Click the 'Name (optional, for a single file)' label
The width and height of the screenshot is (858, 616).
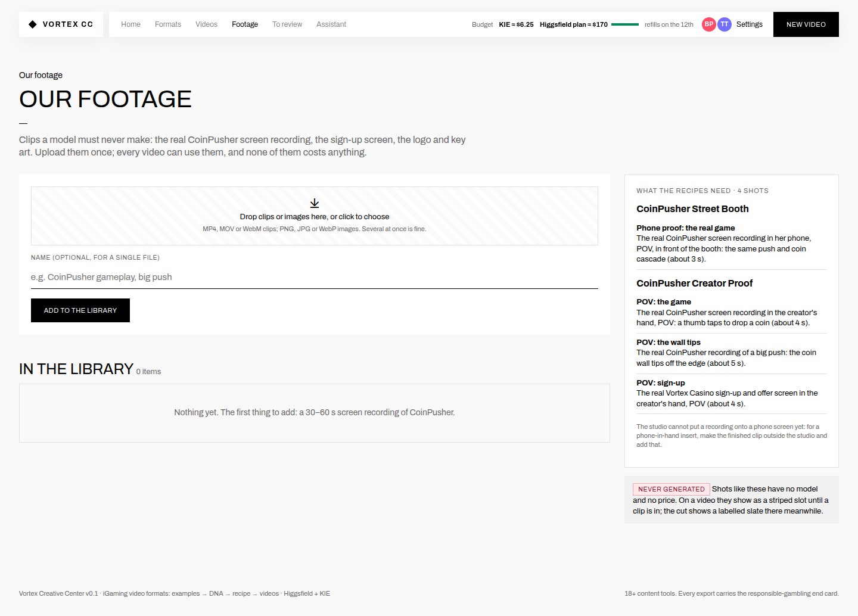pos(95,257)
